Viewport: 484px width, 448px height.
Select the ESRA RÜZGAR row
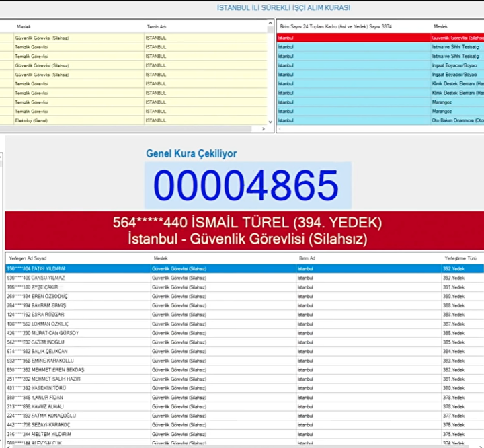[x=245, y=315]
